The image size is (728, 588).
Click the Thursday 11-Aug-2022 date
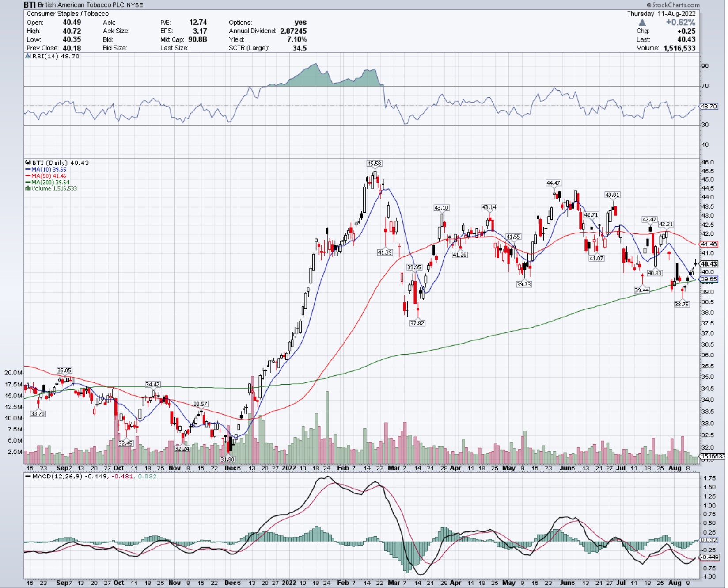pos(661,14)
